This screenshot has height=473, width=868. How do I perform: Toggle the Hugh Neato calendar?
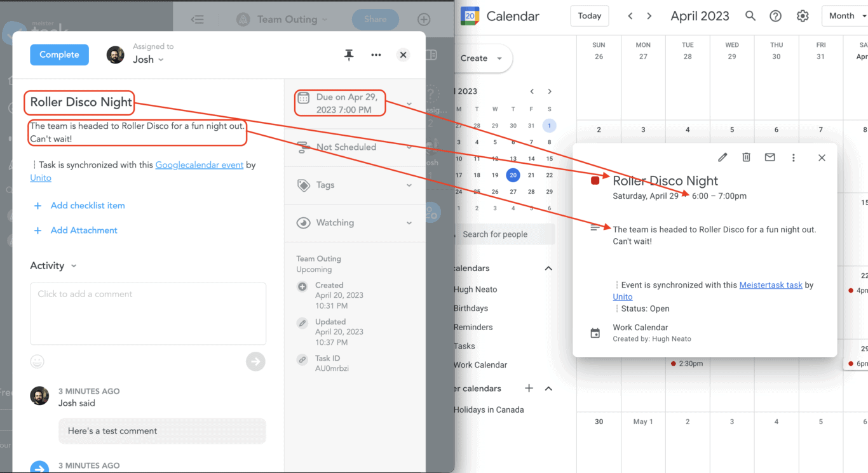(475, 290)
